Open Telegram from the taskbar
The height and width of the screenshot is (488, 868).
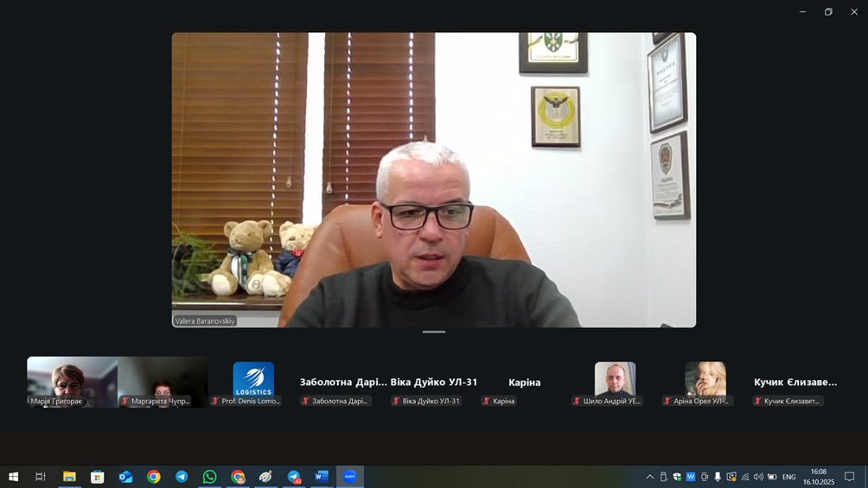click(x=182, y=477)
